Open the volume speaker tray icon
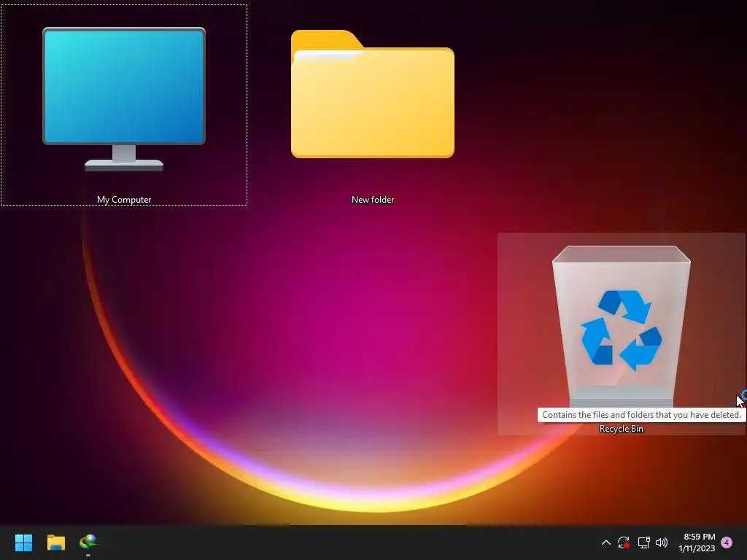The image size is (747, 560). (662, 542)
